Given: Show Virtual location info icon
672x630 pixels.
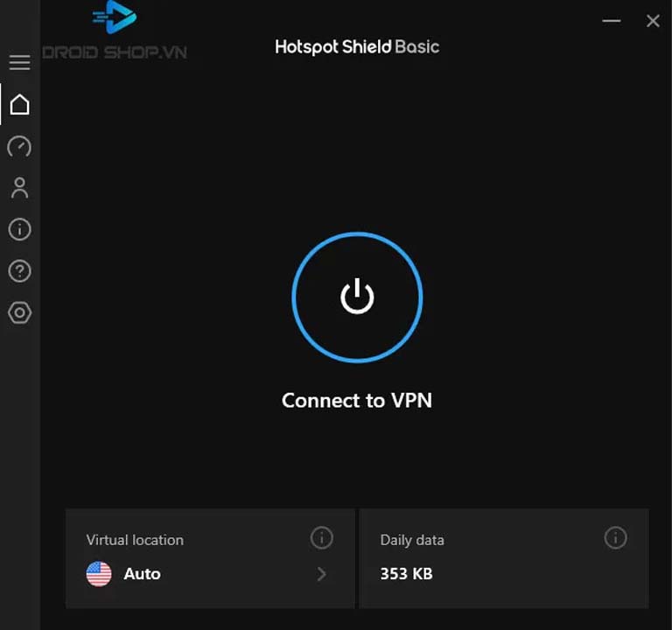Looking at the screenshot, I should pos(321,537).
